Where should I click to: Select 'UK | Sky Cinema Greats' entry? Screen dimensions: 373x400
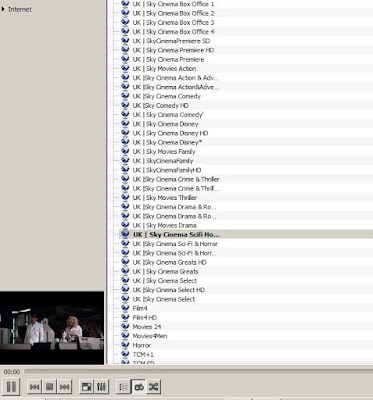[166, 271]
